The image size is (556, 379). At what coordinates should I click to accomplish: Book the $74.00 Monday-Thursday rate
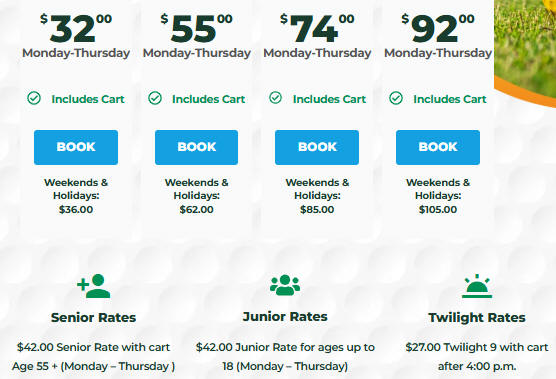click(317, 147)
